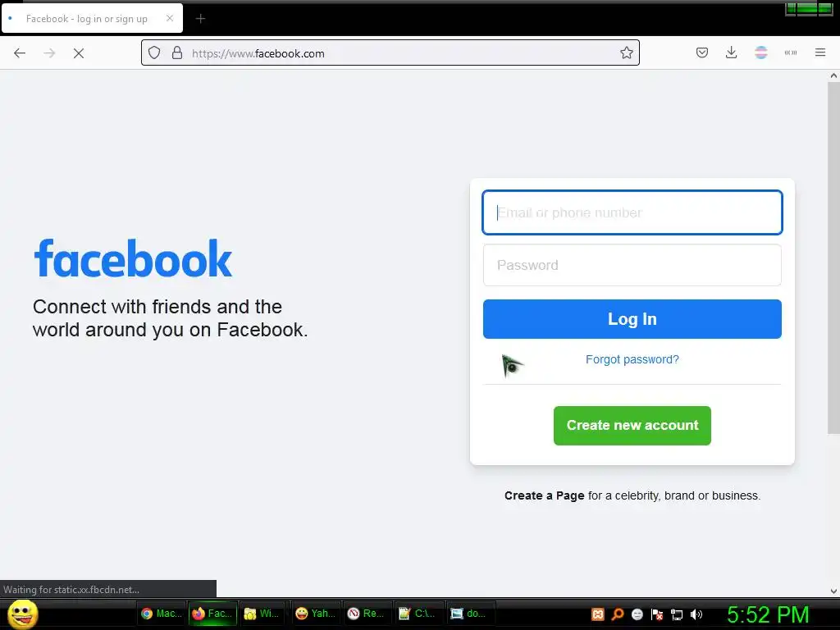840x630 pixels.
Task: Open the Firefox hamburger menu
Action: coord(820,52)
